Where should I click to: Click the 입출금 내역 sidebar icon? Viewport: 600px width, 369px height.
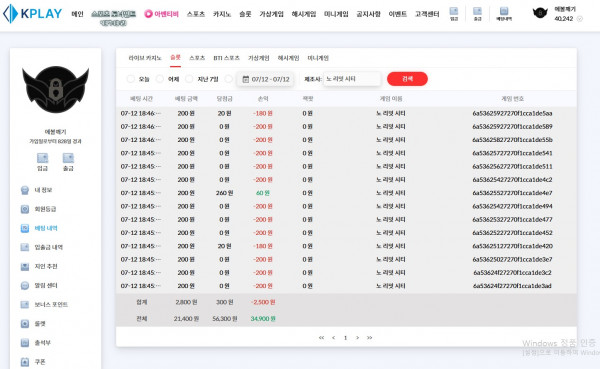coord(25,247)
